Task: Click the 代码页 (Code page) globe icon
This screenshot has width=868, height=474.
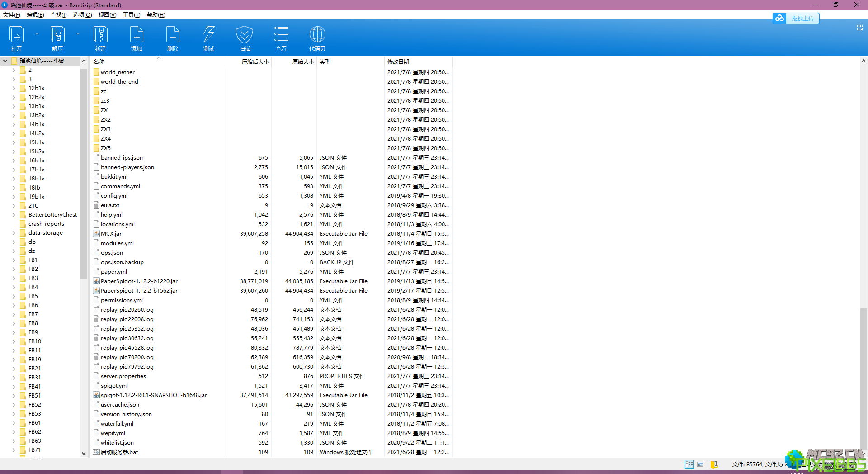Action: (x=317, y=34)
